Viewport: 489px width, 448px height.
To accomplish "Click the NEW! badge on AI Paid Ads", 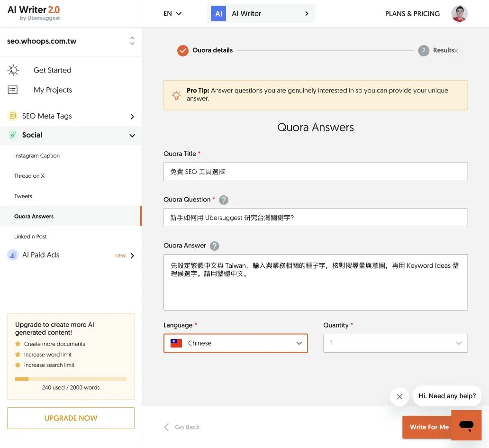I will click(x=121, y=256).
